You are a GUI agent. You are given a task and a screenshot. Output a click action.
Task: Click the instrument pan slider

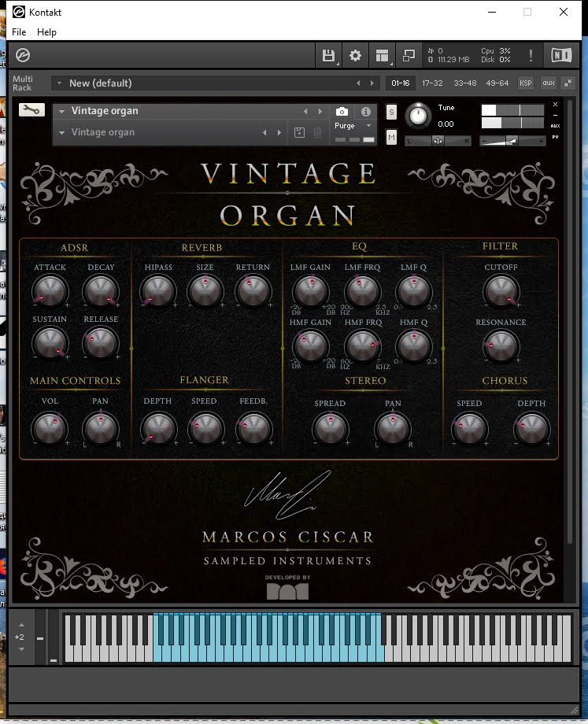click(x=438, y=141)
